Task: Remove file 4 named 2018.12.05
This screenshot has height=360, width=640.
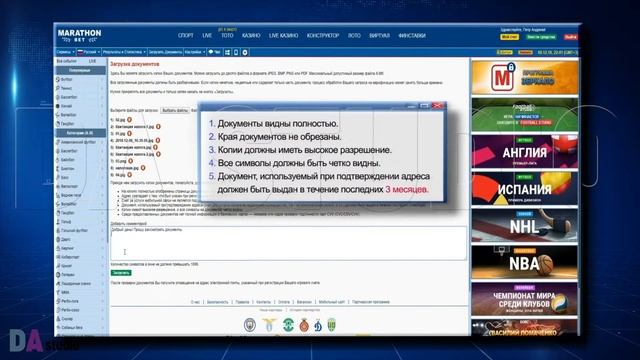Action: tap(158, 140)
